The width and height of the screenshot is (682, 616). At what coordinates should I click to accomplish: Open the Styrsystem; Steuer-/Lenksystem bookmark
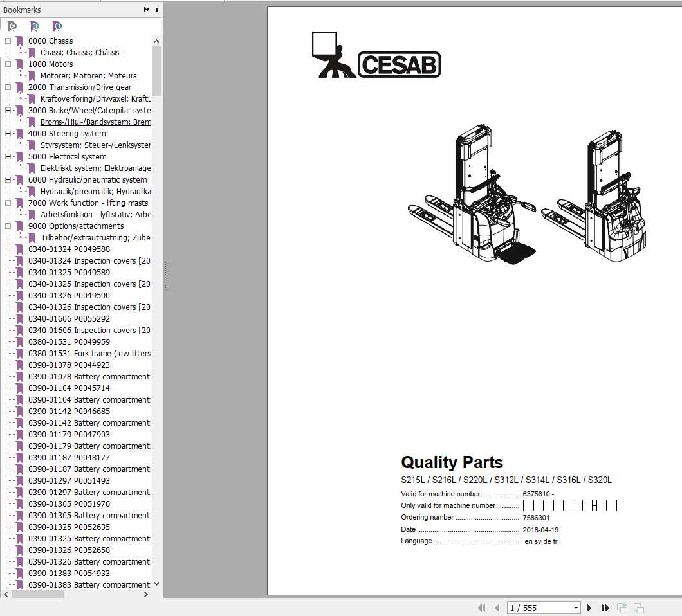96,145
